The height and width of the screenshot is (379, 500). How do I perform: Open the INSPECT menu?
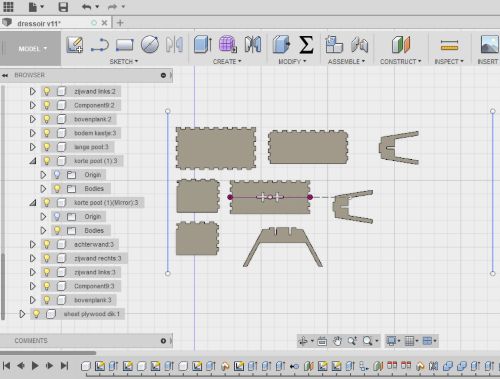pyautogui.click(x=449, y=62)
